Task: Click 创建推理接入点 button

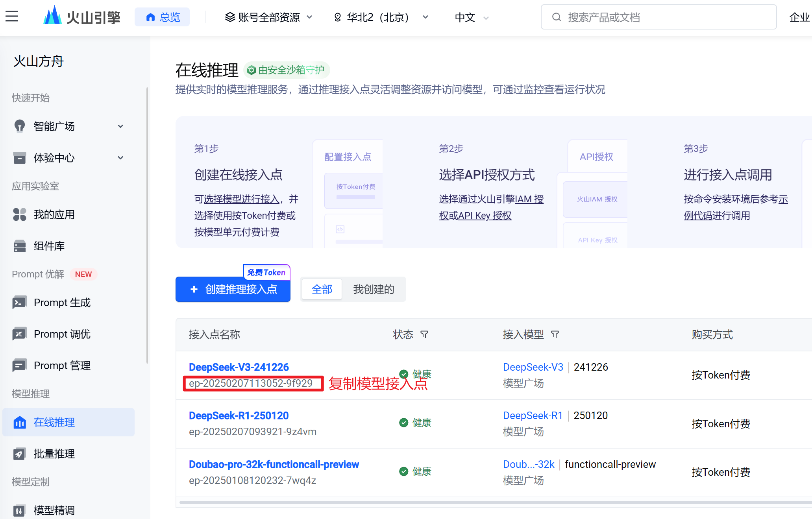Action: [233, 289]
